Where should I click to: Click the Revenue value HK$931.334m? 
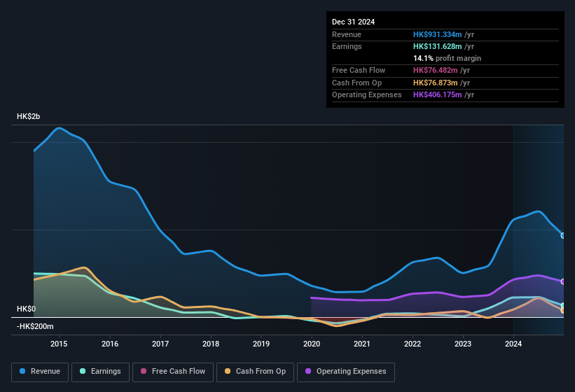(x=437, y=34)
